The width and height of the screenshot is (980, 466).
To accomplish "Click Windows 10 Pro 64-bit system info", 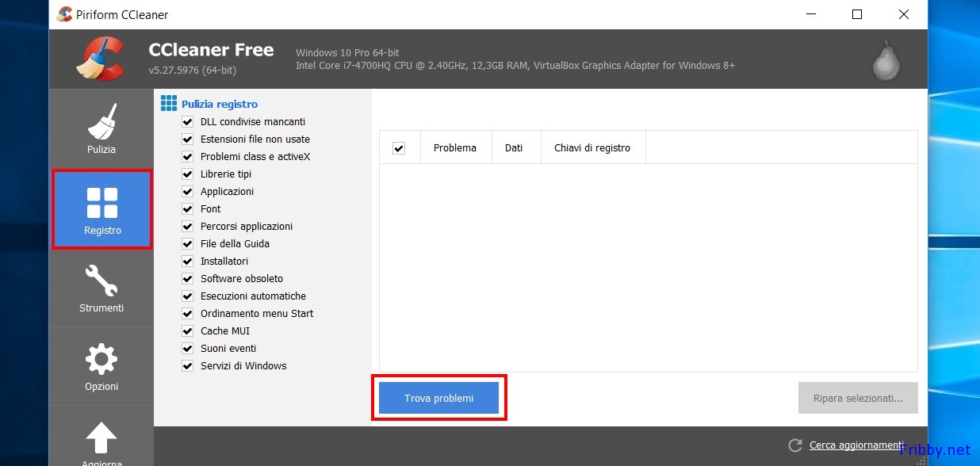I will tap(346, 52).
